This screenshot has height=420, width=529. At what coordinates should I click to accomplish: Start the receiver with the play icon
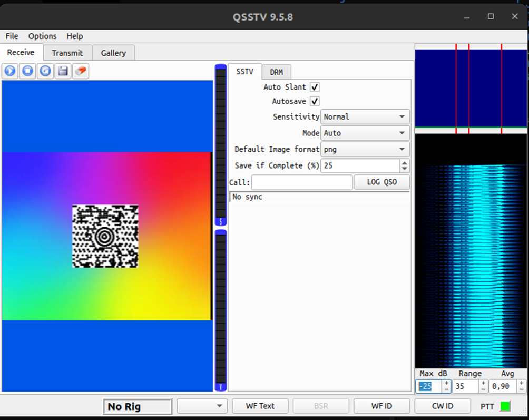click(x=10, y=71)
